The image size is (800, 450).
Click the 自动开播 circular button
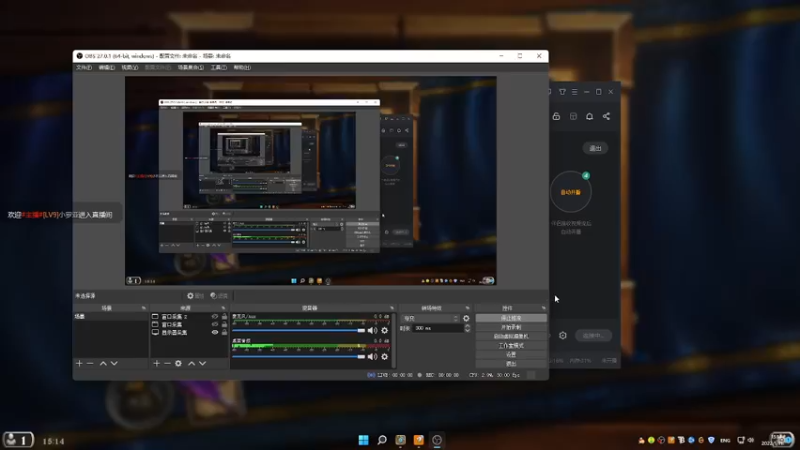(570, 192)
